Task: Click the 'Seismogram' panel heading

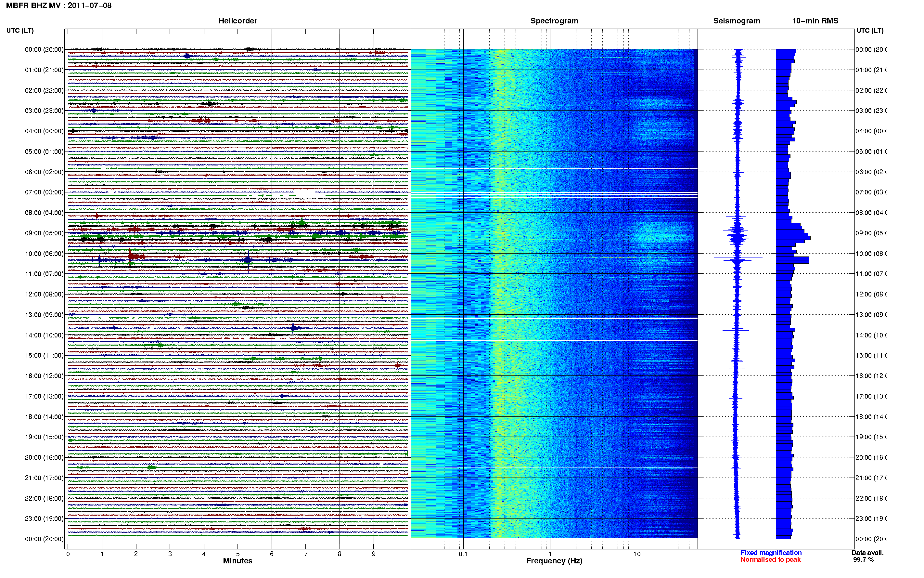Action: click(737, 21)
